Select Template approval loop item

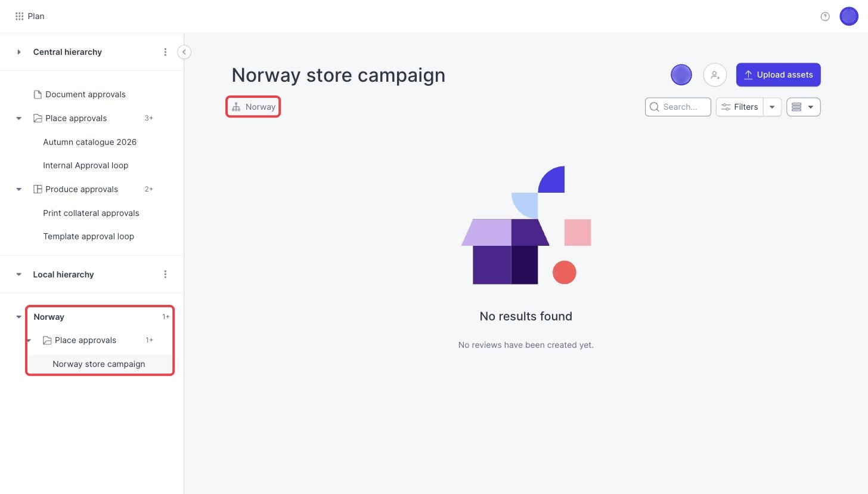(88, 236)
